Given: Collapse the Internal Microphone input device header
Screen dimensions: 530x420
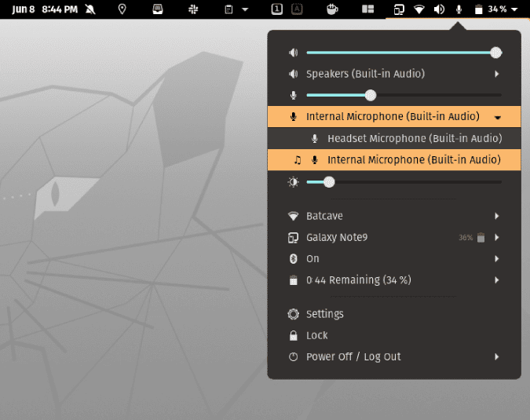Looking at the screenshot, I should 394,116.
